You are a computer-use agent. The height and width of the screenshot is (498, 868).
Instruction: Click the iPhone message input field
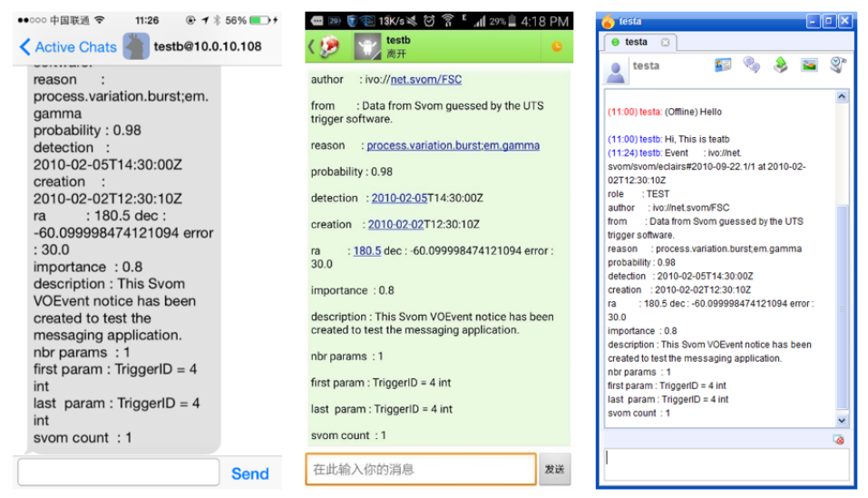pos(119,472)
